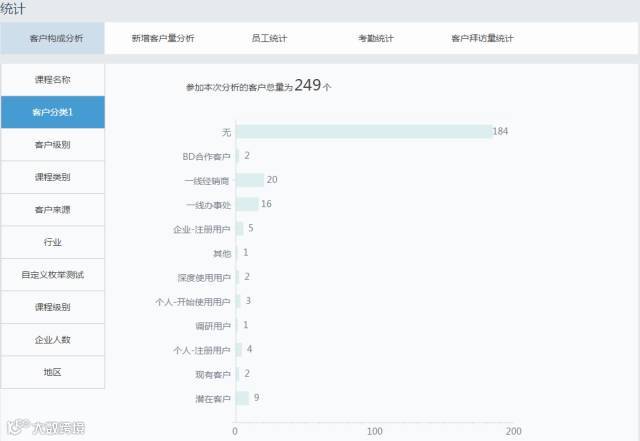
Task: Click the 个人-注册用户 chart label
Action: click(202, 350)
